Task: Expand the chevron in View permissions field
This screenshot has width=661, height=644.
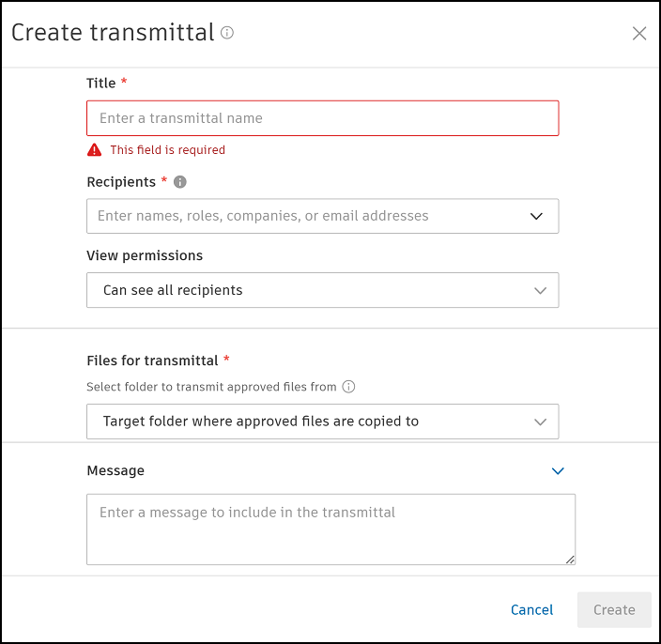Action: (540, 291)
